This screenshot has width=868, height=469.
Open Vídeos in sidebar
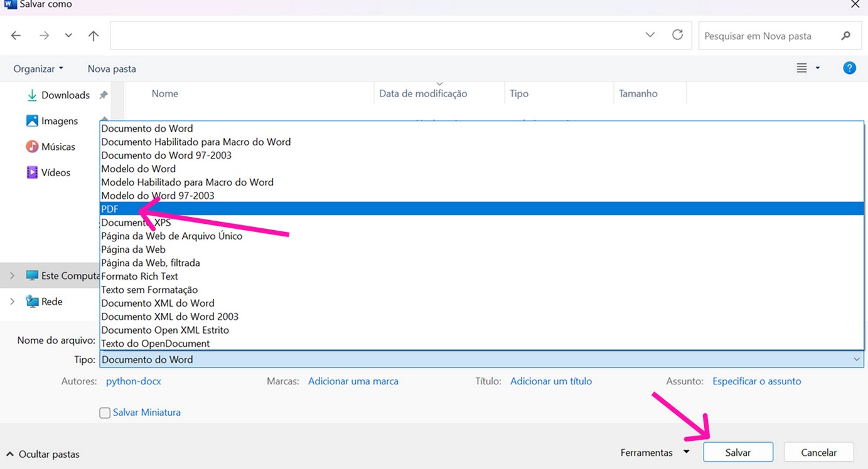(x=48, y=172)
